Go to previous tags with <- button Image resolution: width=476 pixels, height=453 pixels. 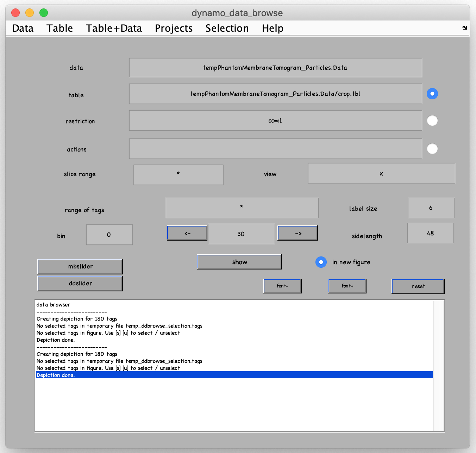(187, 233)
